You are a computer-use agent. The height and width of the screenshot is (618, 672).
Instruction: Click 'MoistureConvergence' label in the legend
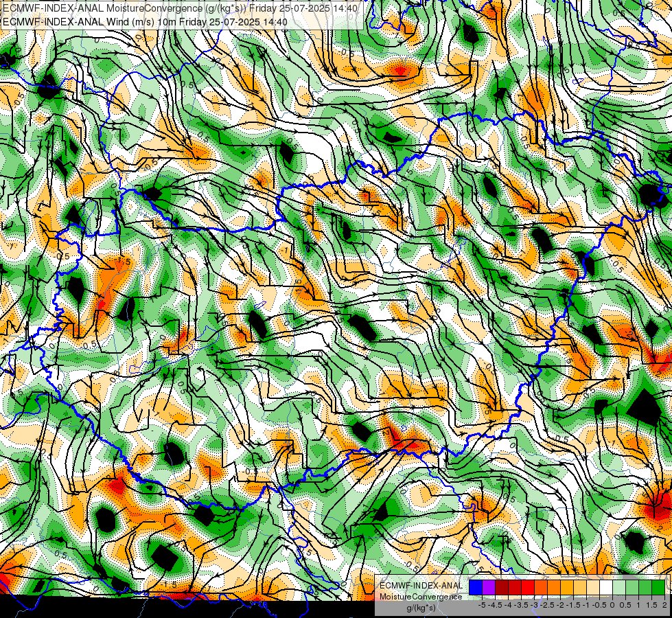click(x=421, y=597)
